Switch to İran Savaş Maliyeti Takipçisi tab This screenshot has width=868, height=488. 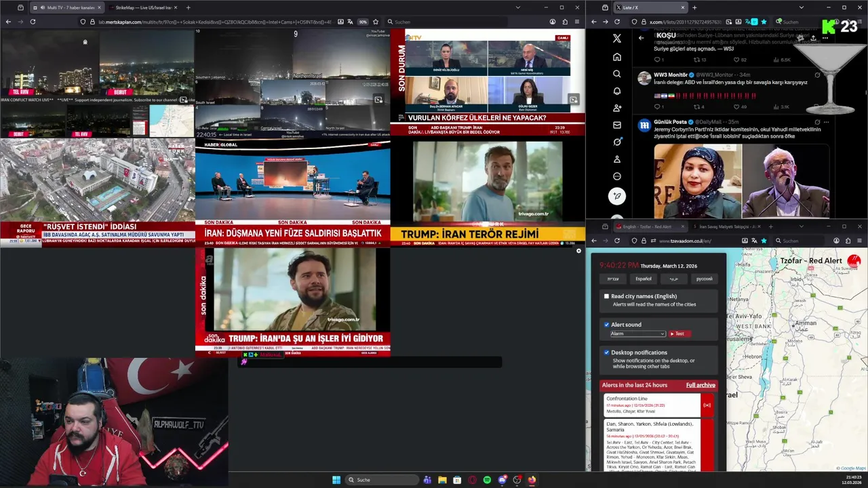726,226
